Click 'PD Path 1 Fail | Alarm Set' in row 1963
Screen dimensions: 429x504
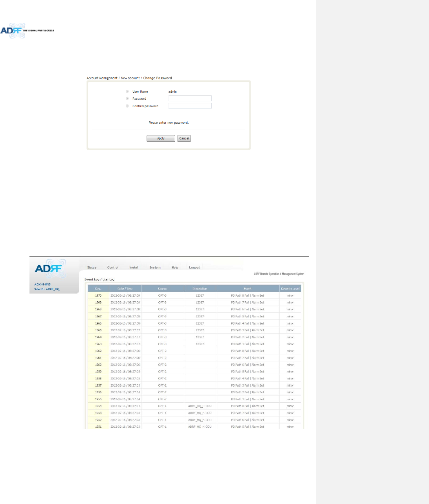247,344
